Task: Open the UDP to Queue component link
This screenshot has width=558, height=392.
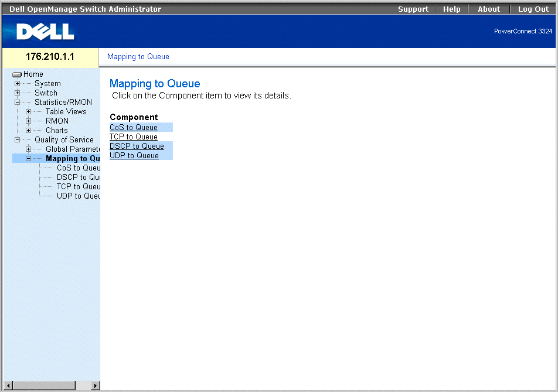Action: [134, 155]
